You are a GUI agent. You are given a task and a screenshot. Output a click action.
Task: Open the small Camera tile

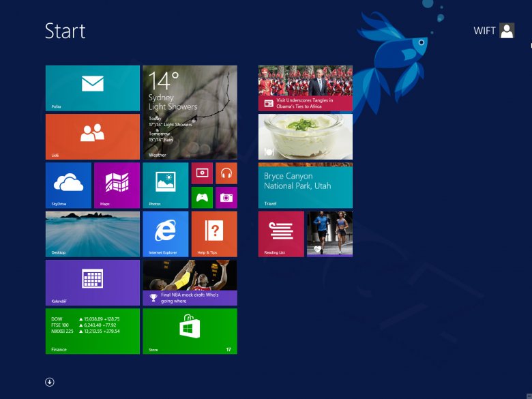tap(226, 198)
